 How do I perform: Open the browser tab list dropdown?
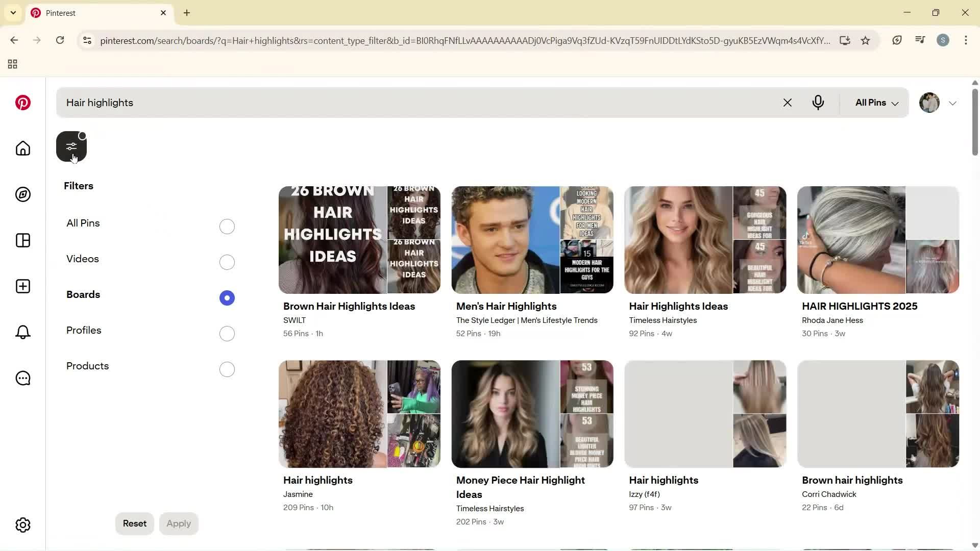[x=13, y=12]
